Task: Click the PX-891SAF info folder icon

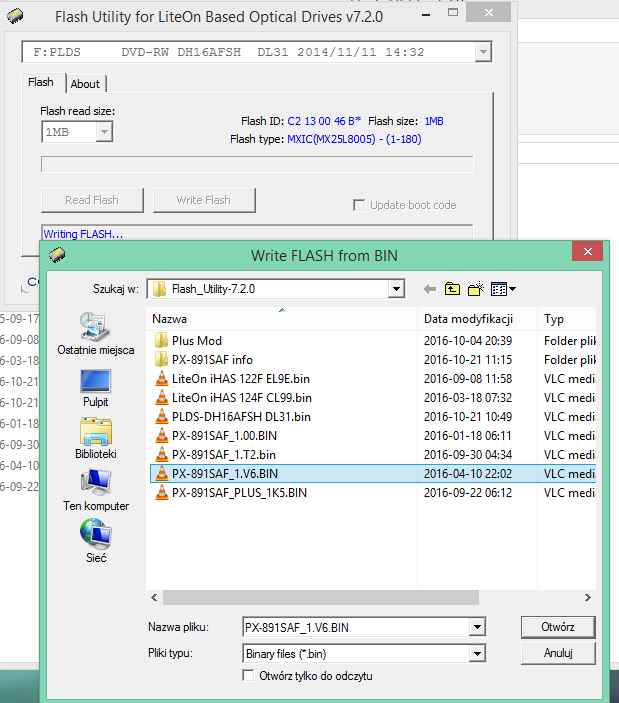Action: pos(161,360)
